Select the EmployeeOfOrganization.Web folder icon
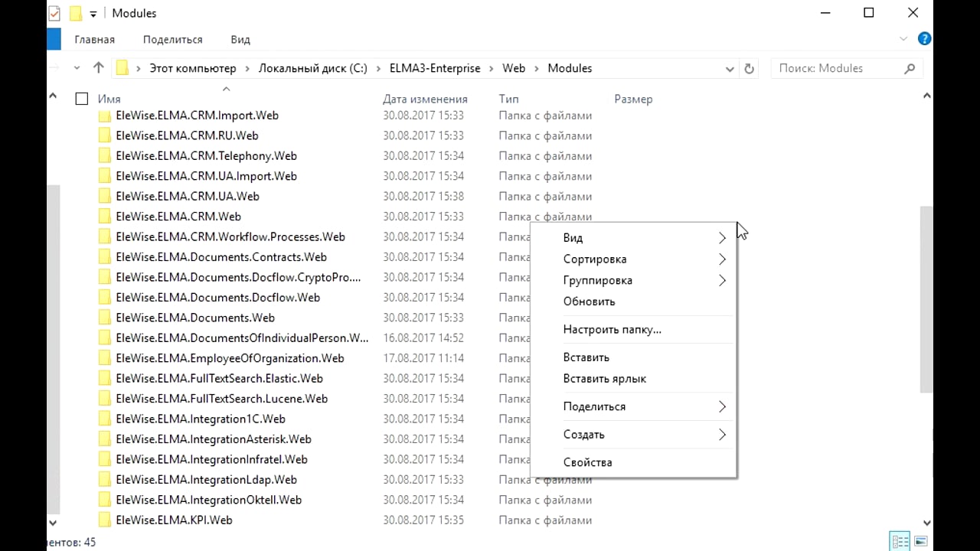980x551 pixels. coord(104,358)
